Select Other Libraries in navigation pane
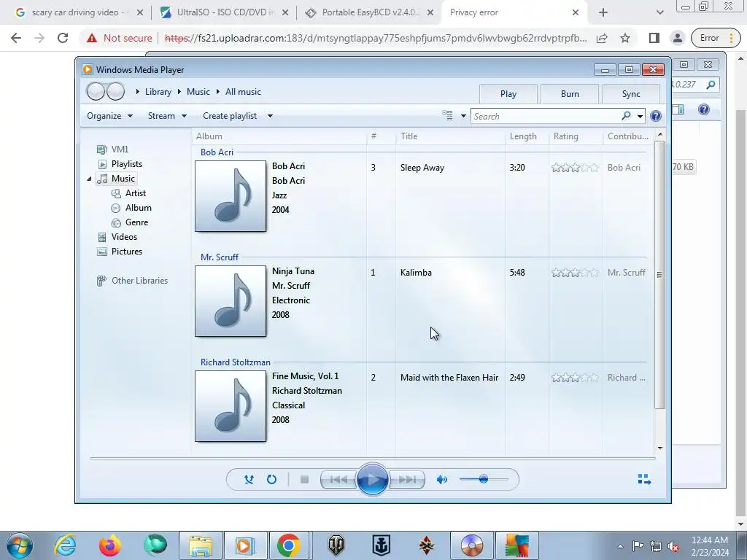The width and height of the screenshot is (747, 560). pos(133,281)
